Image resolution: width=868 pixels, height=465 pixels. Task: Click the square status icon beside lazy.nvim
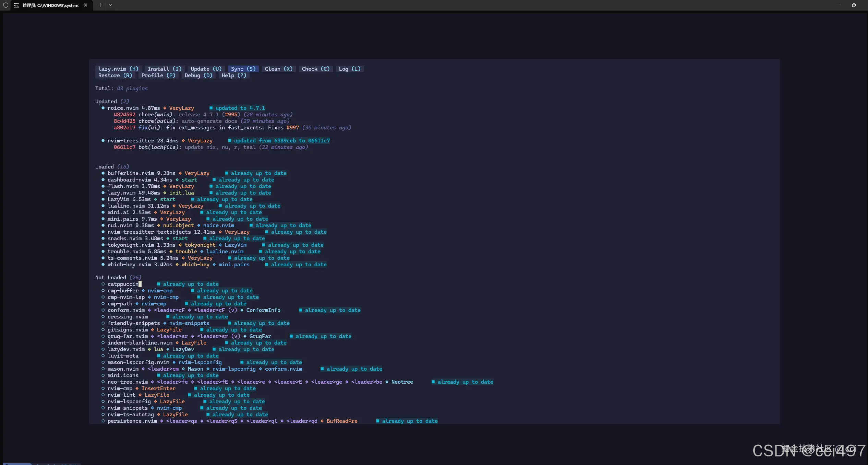tap(211, 193)
